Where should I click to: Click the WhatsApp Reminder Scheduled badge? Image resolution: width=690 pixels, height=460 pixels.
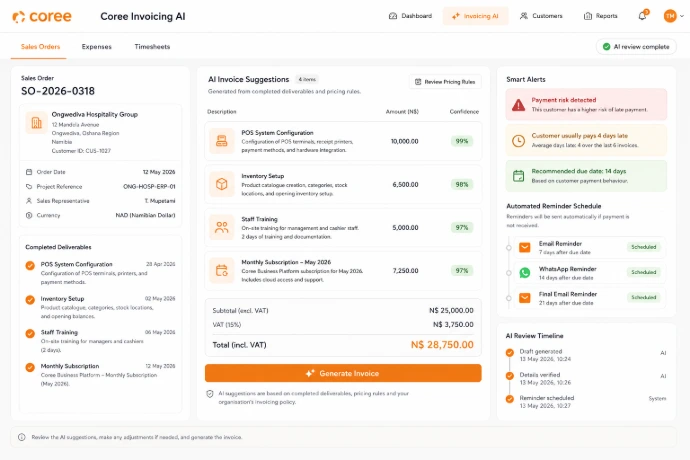coord(643,272)
